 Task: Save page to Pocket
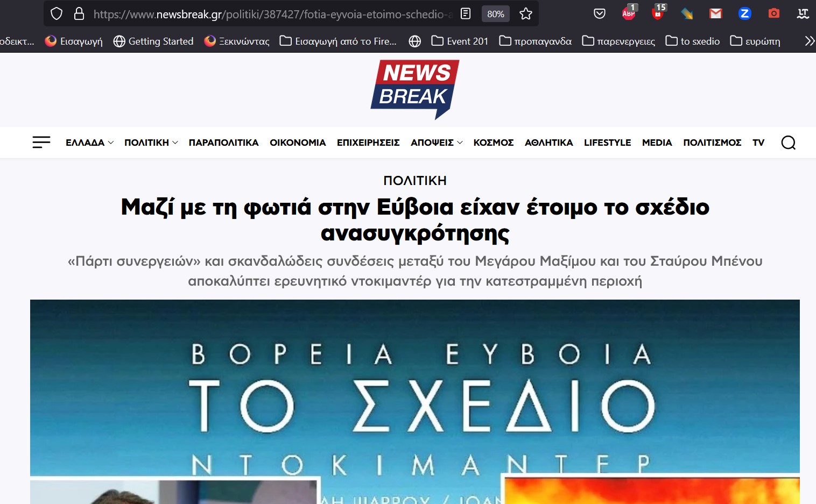(x=599, y=14)
